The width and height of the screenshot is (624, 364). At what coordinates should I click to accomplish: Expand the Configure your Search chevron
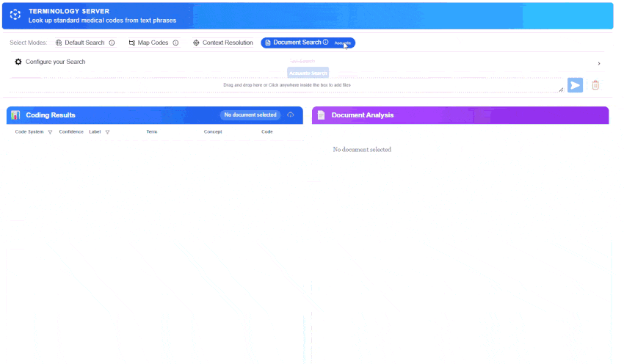(x=599, y=64)
